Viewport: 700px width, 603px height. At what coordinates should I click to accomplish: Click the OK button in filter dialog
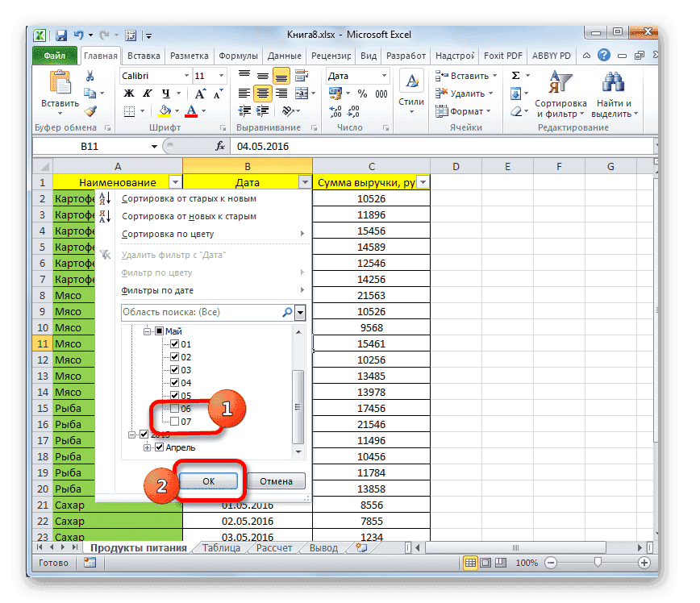(x=207, y=480)
